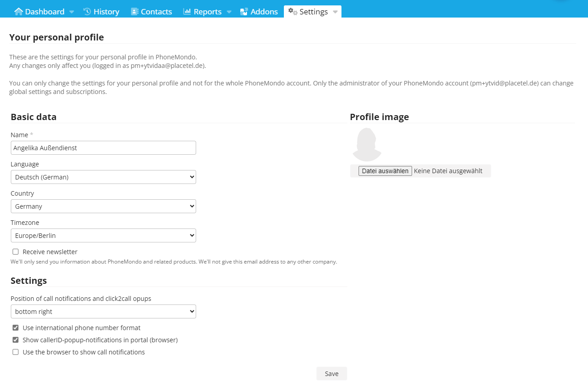
Task: Click the Addons puzzle piece icon
Action: tap(244, 12)
